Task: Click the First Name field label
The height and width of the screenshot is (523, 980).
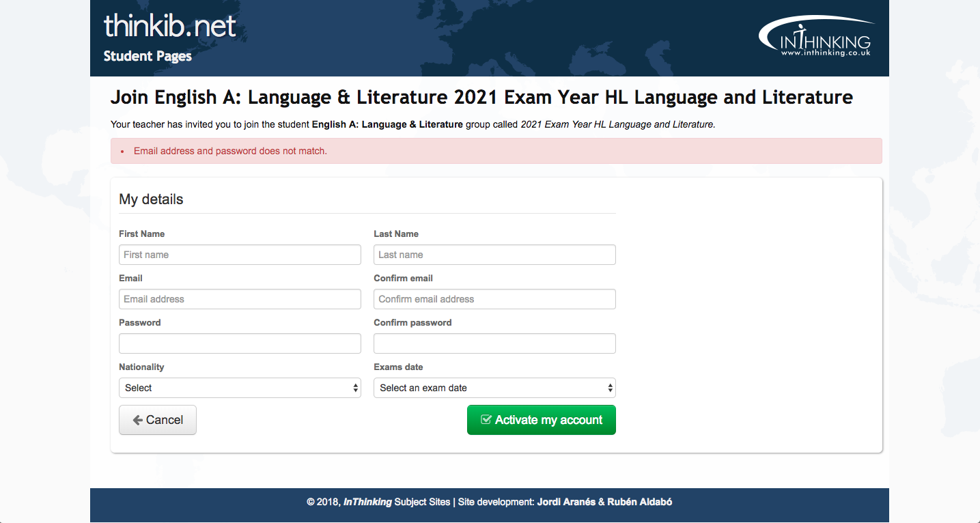Action: point(141,234)
